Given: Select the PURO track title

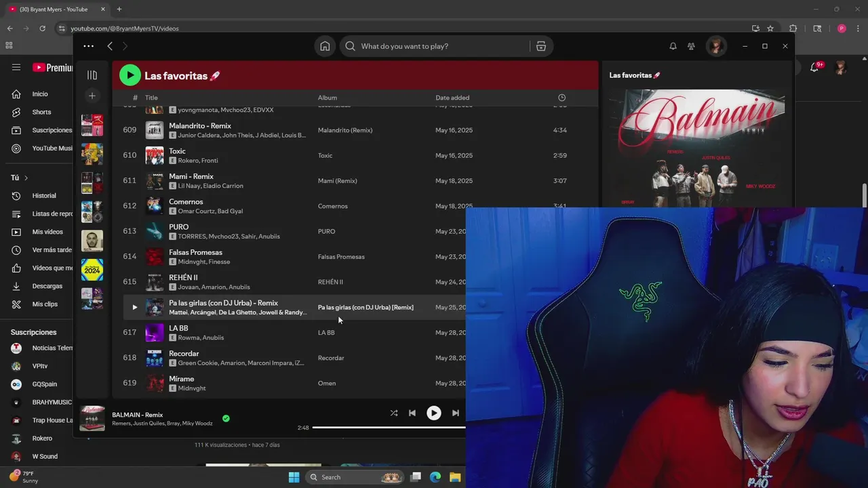Looking at the screenshot, I should coord(179,227).
